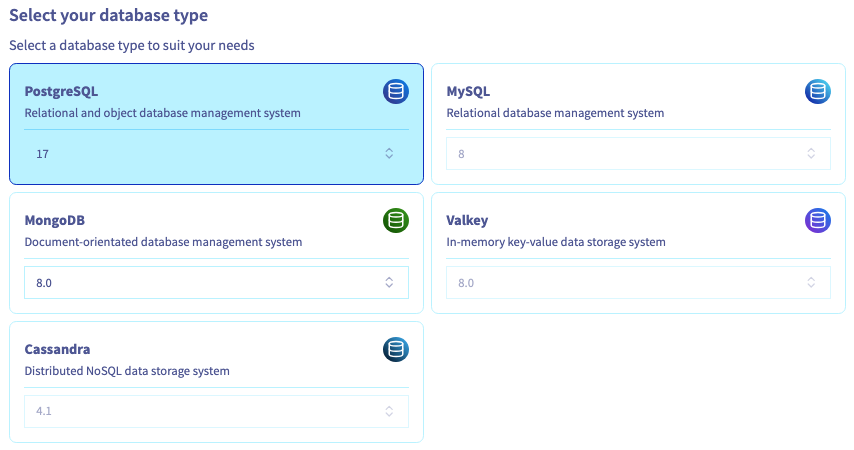Click 'Select a database type to suit your needs'
The height and width of the screenshot is (450, 854).
(132, 45)
